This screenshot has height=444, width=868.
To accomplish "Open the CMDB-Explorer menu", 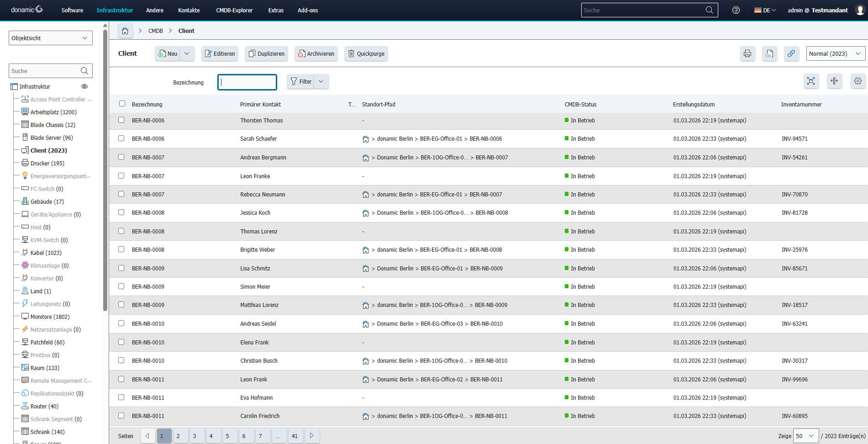I will coord(234,10).
